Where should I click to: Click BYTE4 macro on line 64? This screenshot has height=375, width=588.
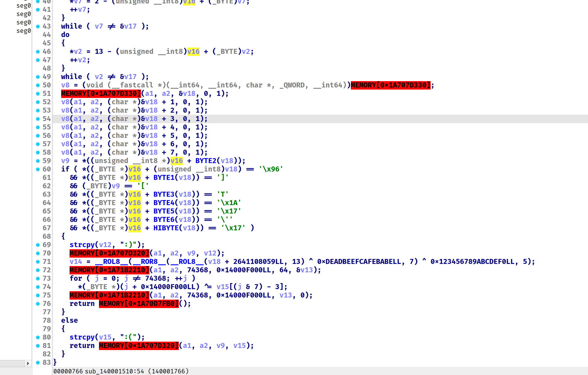pos(164,203)
